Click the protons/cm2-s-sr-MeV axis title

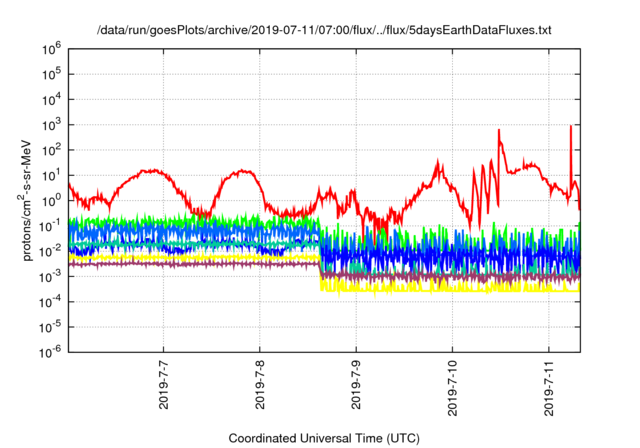[x=25, y=200]
